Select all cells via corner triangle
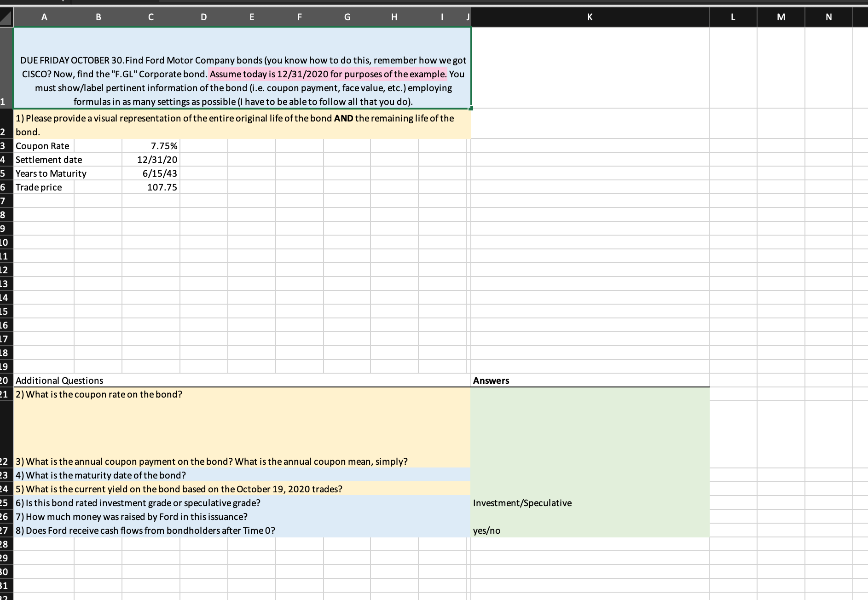868x600 pixels. coord(6,17)
